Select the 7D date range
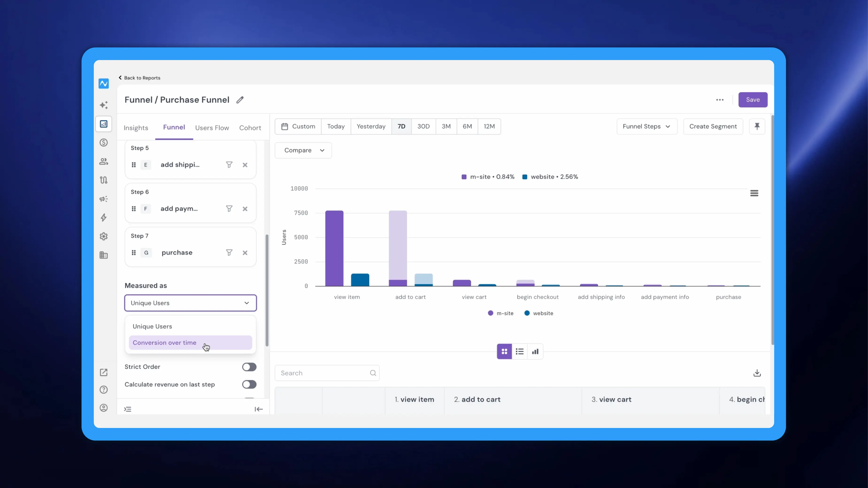 (401, 126)
